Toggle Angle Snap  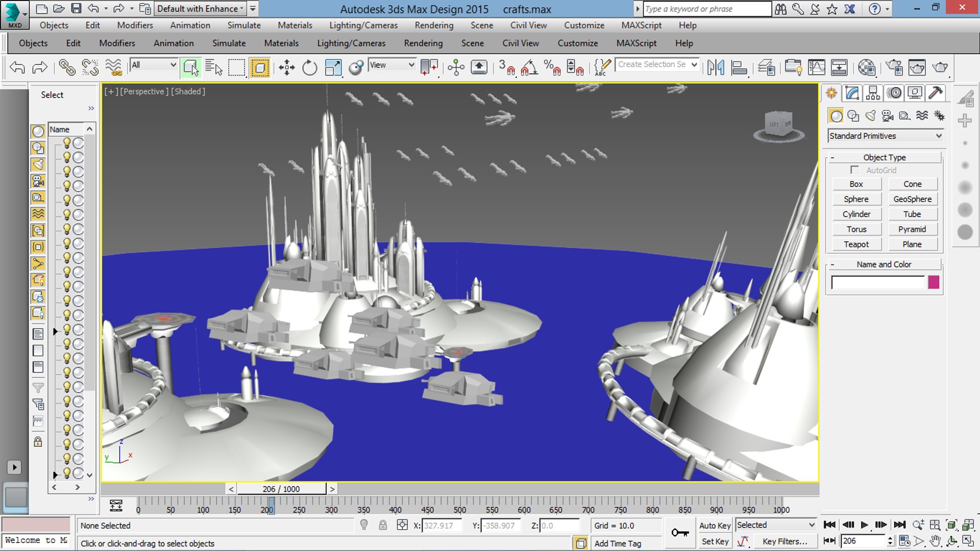529,67
